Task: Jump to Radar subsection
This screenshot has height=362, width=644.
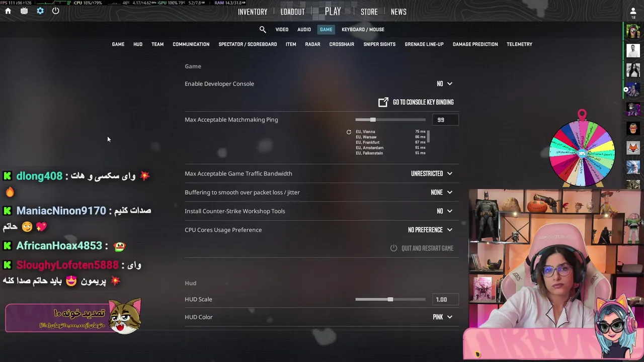Action: pyautogui.click(x=312, y=44)
